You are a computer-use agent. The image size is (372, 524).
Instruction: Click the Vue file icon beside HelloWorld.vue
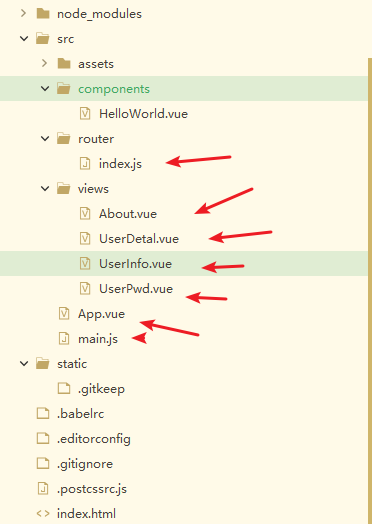(85, 114)
